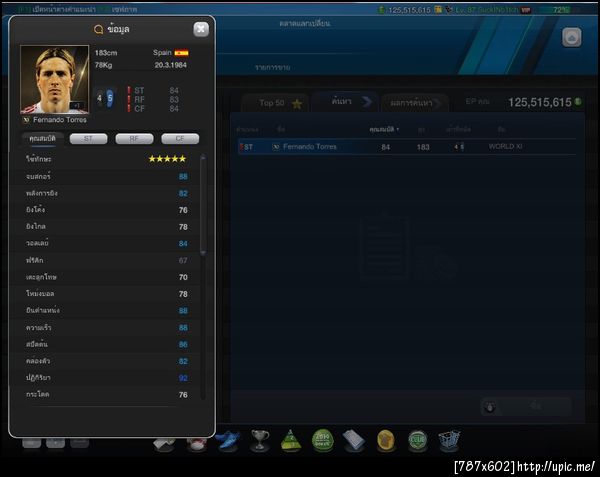Select the ST position tab
Image resolution: width=600 pixels, height=477 pixels.
88,138
